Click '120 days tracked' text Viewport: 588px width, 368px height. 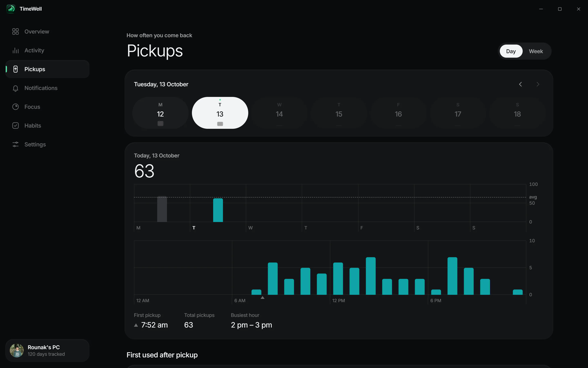[x=46, y=354]
